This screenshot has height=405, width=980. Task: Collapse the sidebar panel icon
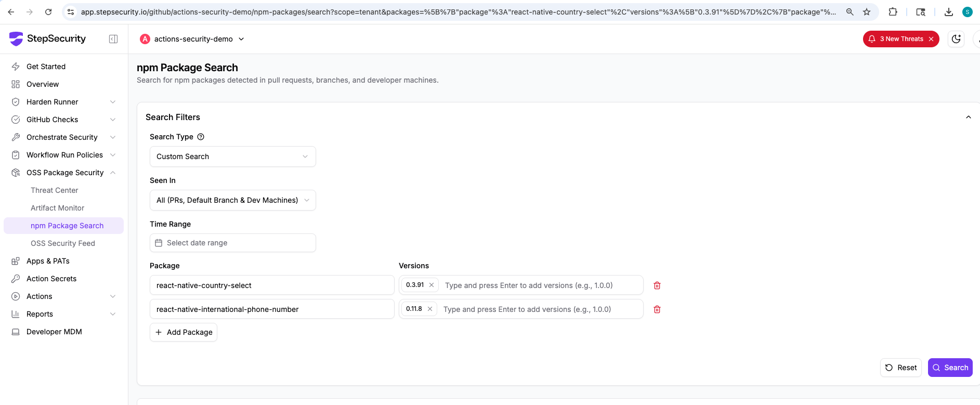pos(113,39)
